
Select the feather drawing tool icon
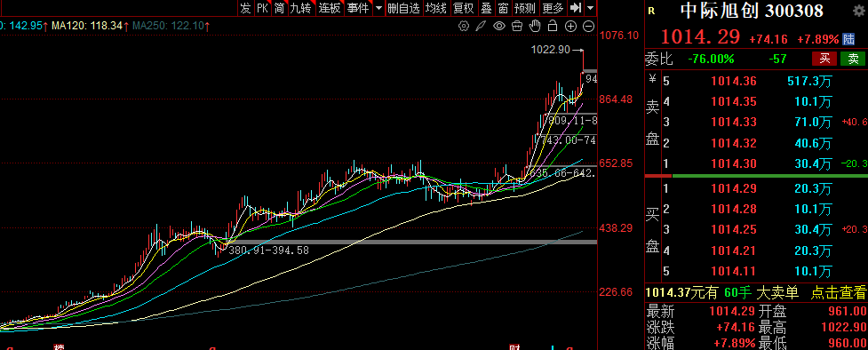coord(481,26)
